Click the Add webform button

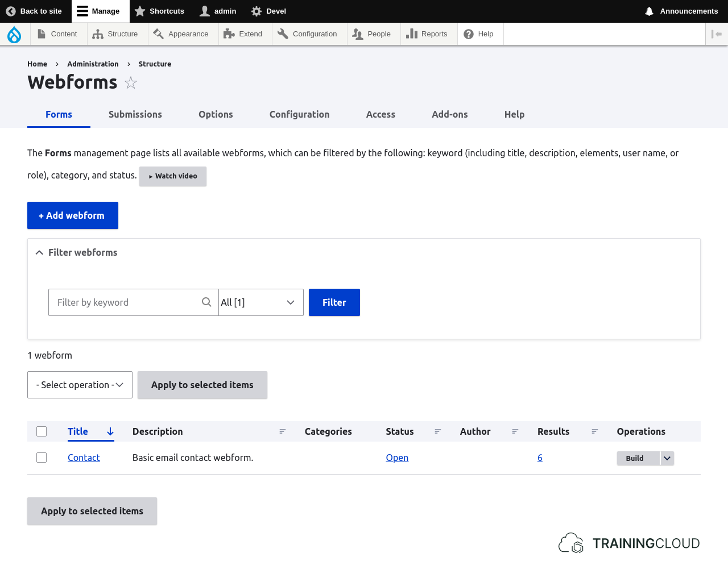point(73,215)
